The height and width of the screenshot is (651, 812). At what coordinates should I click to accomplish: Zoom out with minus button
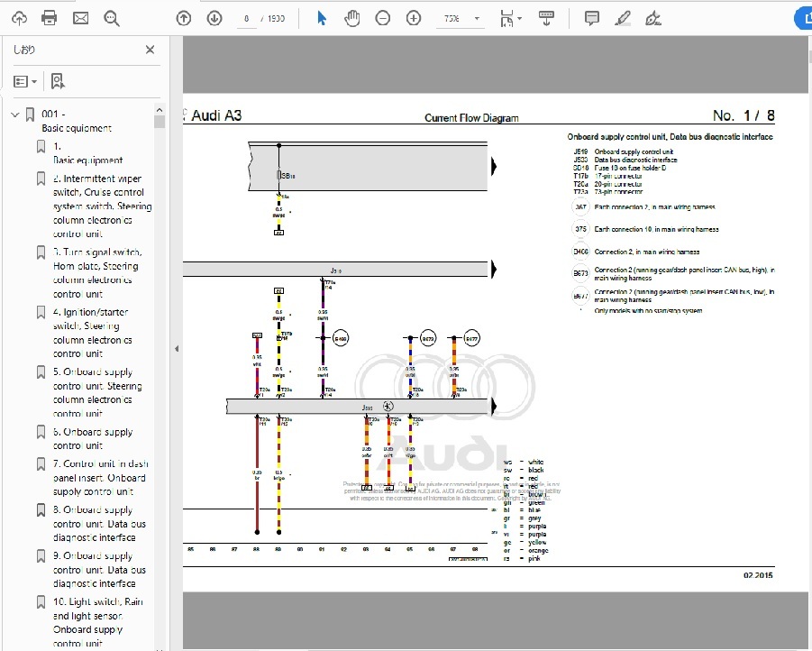383,19
